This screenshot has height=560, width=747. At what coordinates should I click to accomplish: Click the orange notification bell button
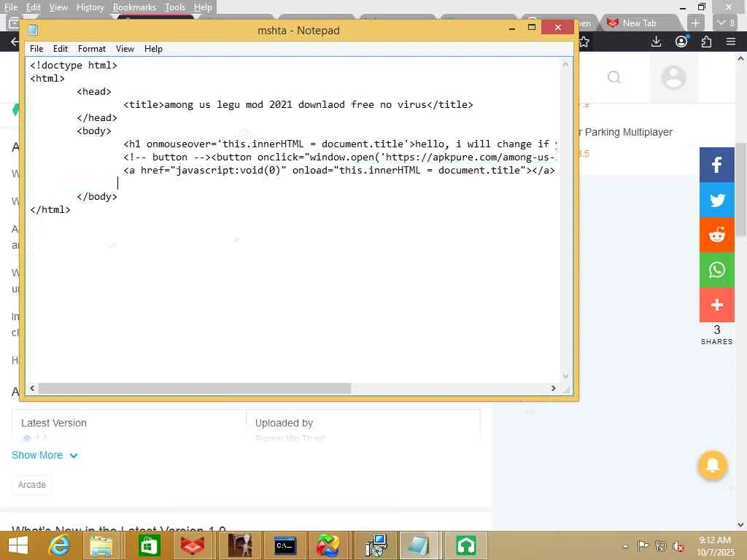click(x=712, y=464)
